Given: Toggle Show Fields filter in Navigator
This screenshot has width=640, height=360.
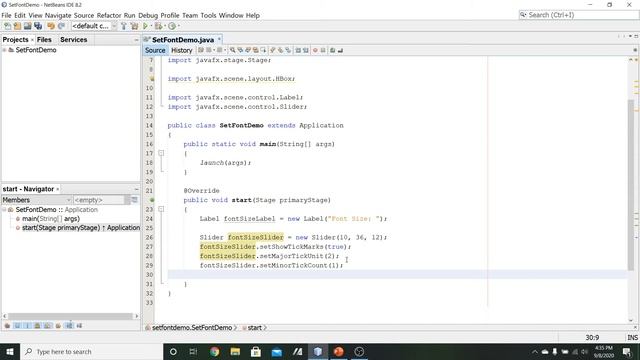Looking at the screenshot, I should pos(17,326).
